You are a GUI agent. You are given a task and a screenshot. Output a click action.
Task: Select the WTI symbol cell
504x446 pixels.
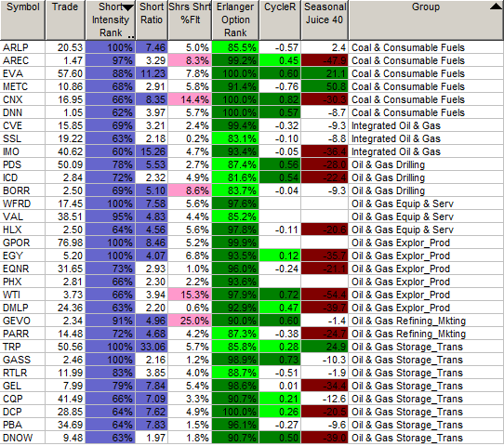(22, 295)
